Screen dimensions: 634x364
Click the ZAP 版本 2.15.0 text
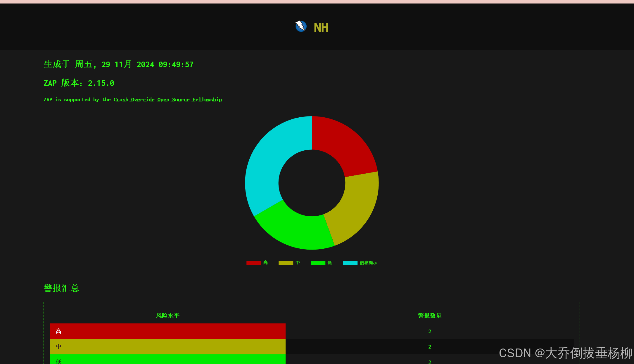point(79,83)
